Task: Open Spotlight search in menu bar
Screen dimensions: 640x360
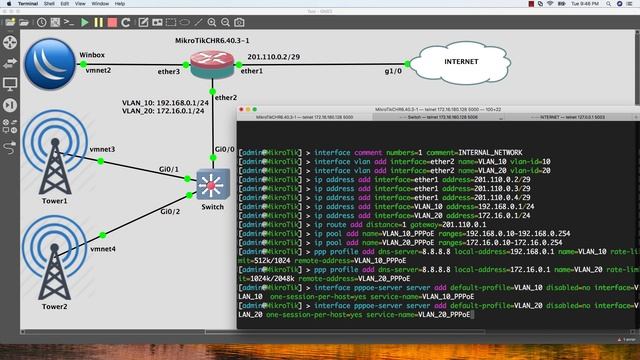Action: pyautogui.click(x=608, y=4)
